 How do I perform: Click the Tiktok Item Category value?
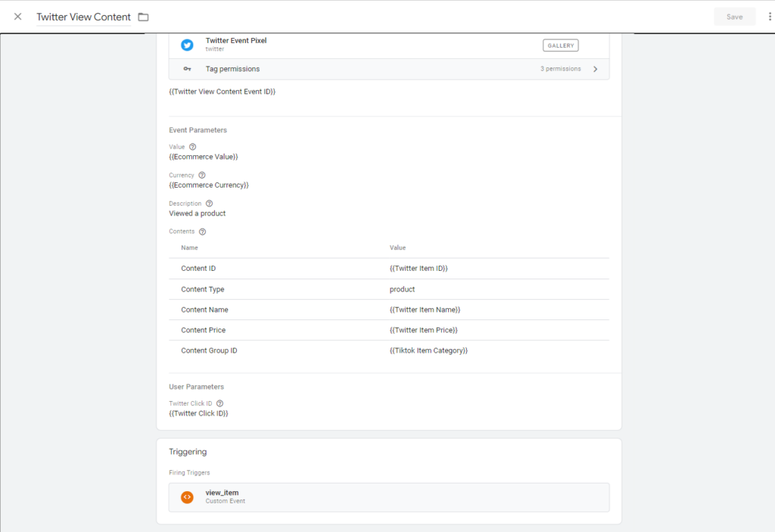(x=428, y=350)
